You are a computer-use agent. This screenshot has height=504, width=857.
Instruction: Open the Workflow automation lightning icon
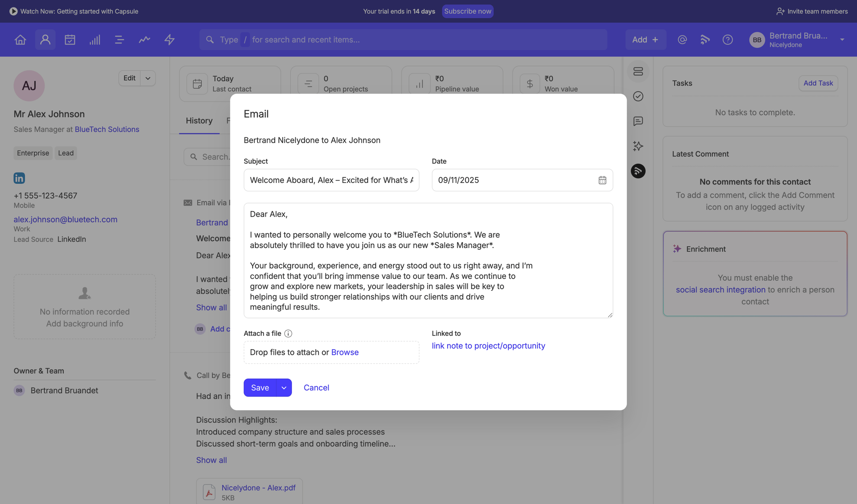click(169, 40)
